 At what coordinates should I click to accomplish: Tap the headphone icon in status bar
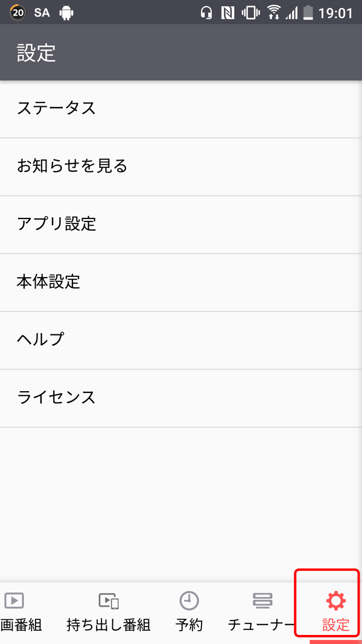206,13
